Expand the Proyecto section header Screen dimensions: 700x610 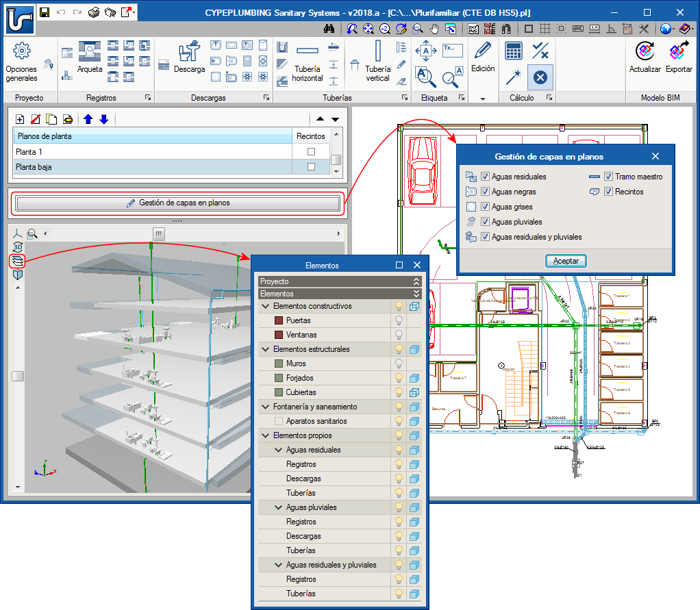tap(340, 281)
